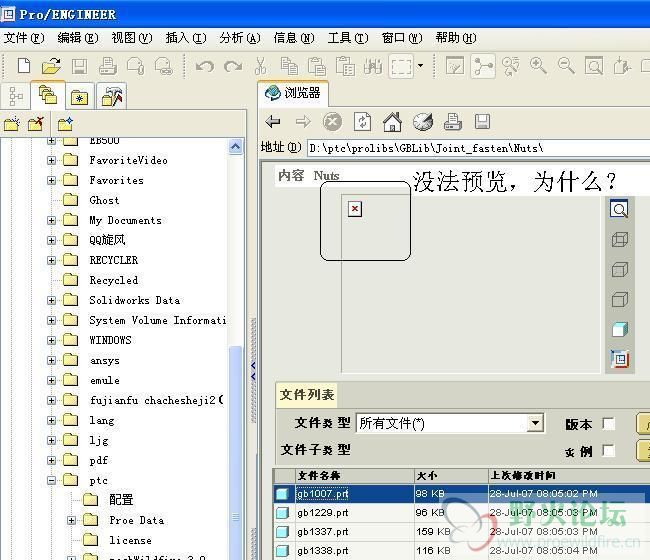Cut selection with the scissors icon

(x=261, y=66)
